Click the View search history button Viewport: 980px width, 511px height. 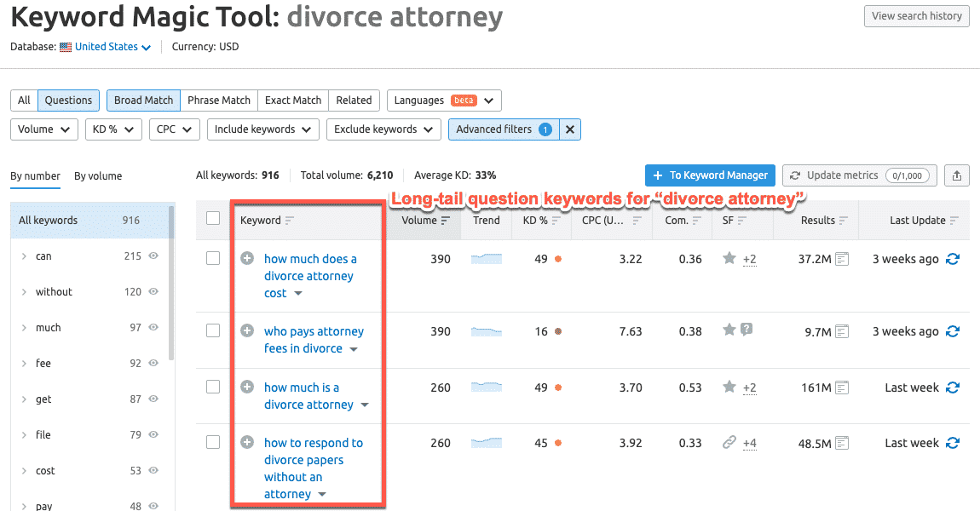[916, 16]
